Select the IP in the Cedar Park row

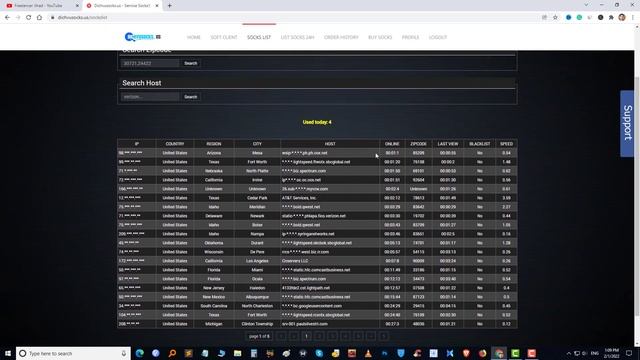(x=130, y=198)
